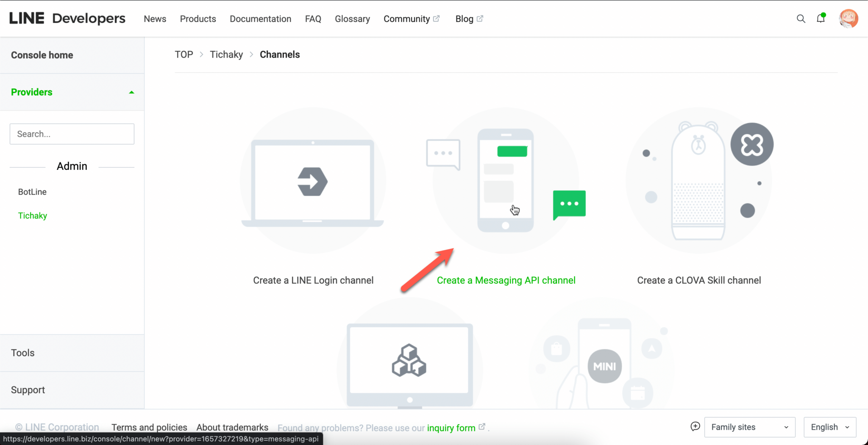Open the notifications bell

pyautogui.click(x=821, y=19)
